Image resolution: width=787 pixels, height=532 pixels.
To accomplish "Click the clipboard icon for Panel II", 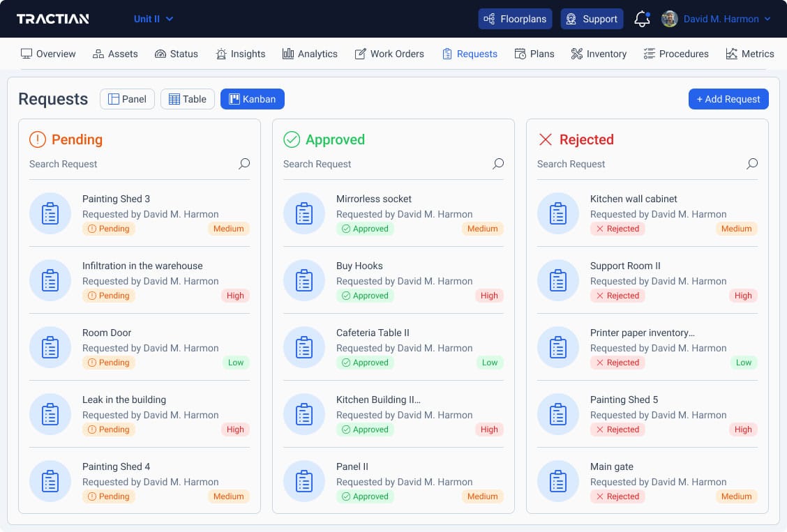I will [304, 481].
